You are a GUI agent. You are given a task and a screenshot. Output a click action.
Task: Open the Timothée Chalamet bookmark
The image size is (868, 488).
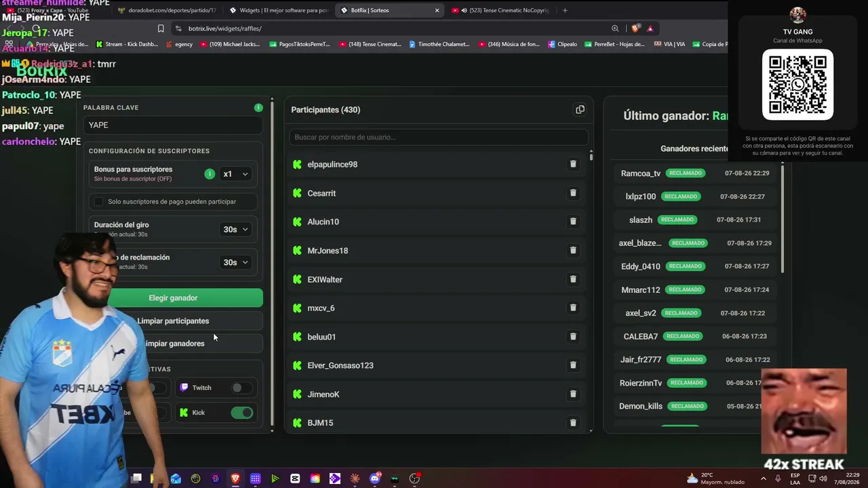click(439, 44)
